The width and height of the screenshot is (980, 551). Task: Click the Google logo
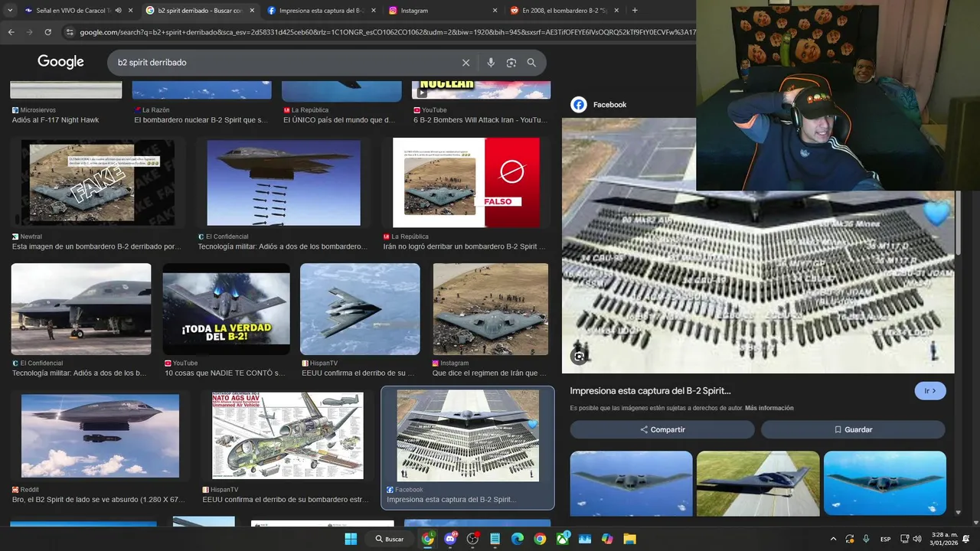60,62
